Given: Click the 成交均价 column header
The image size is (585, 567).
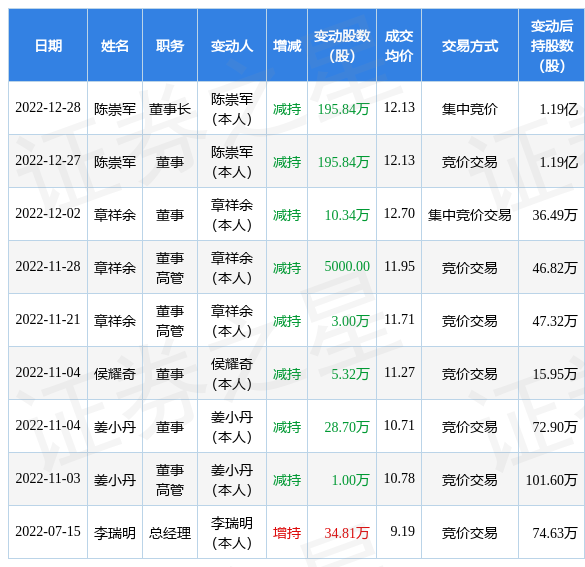Looking at the screenshot, I should pyautogui.click(x=399, y=46).
